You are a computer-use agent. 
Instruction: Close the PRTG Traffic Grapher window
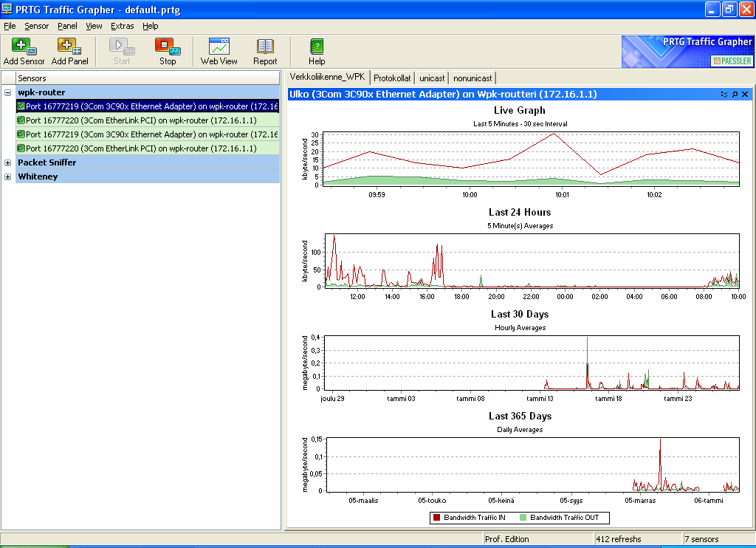coord(746,9)
